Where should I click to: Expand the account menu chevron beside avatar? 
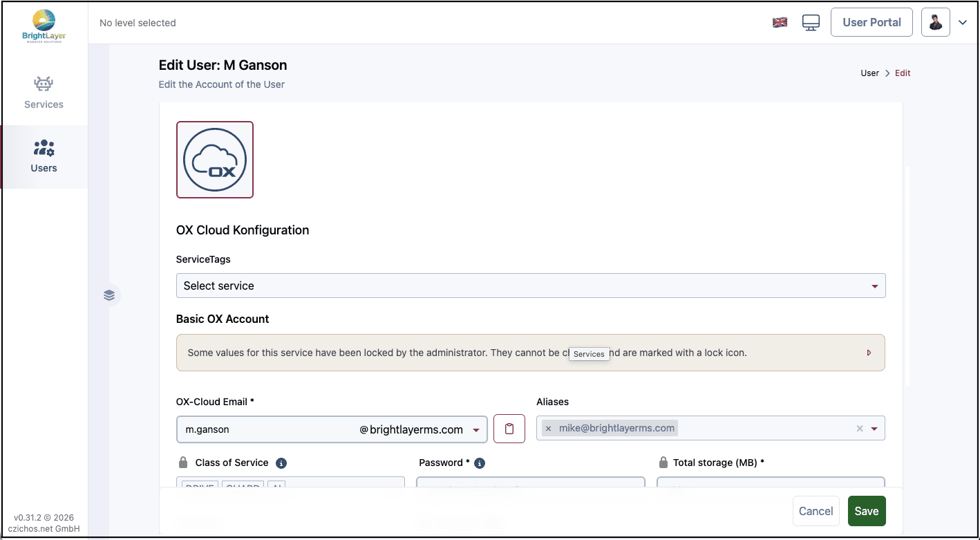point(963,23)
